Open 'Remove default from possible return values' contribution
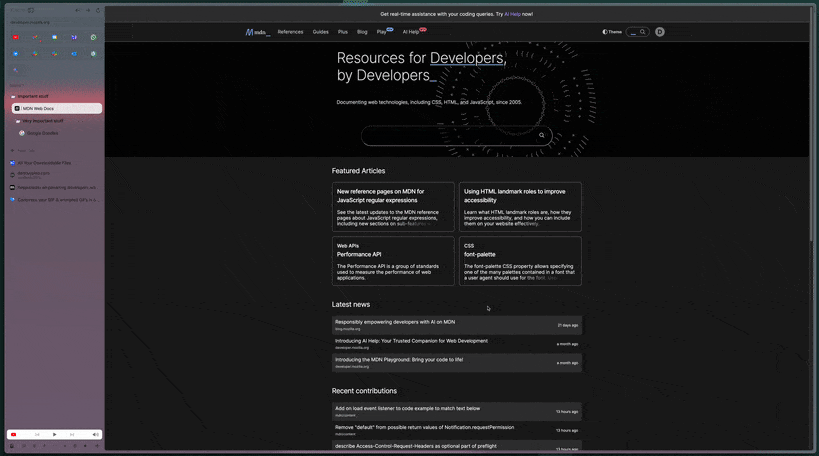The height and width of the screenshot is (456, 819). pos(457,430)
